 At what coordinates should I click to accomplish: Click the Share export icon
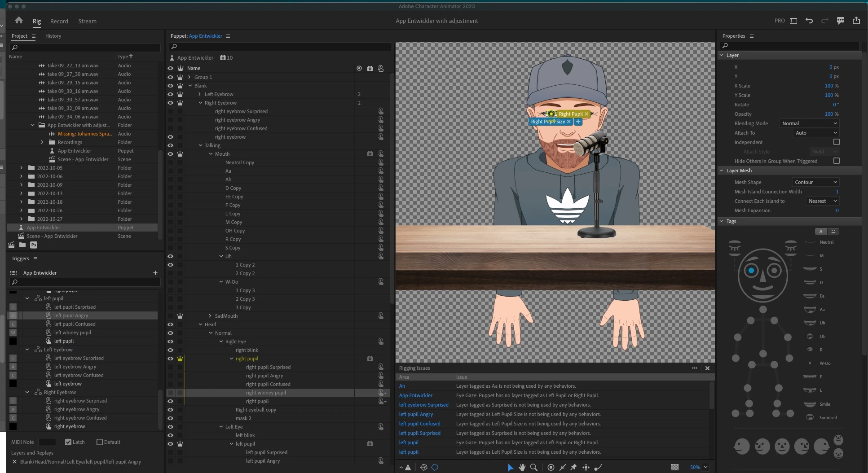click(856, 21)
